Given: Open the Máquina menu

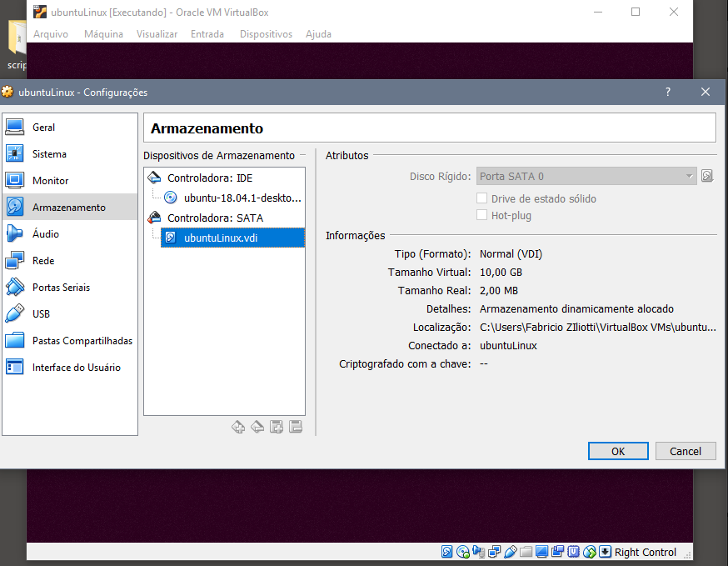Looking at the screenshot, I should pos(103,34).
